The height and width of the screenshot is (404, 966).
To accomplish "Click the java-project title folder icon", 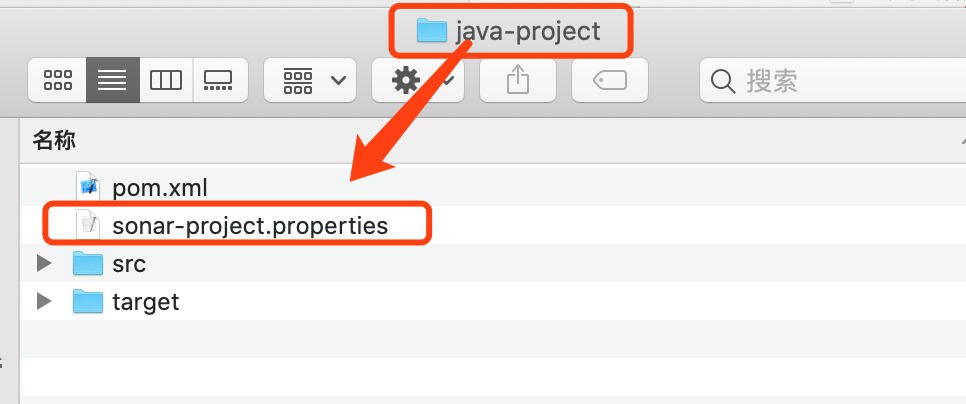I will [431, 31].
